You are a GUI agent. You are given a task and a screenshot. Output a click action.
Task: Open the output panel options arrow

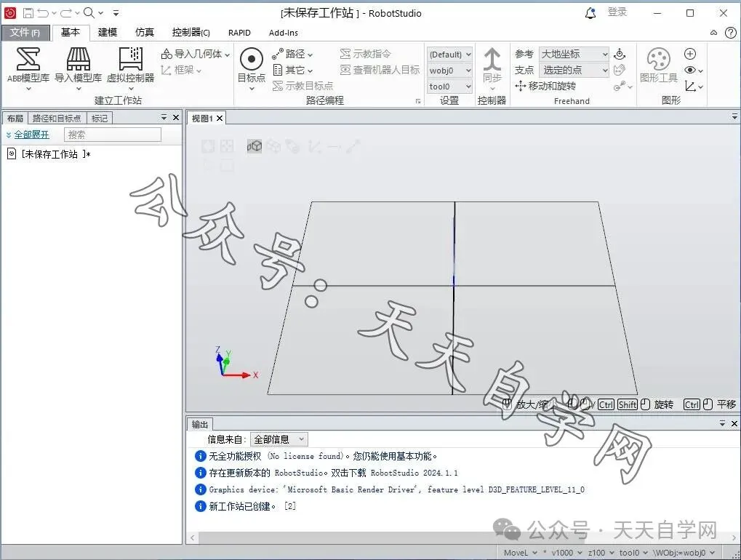[x=722, y=423]
